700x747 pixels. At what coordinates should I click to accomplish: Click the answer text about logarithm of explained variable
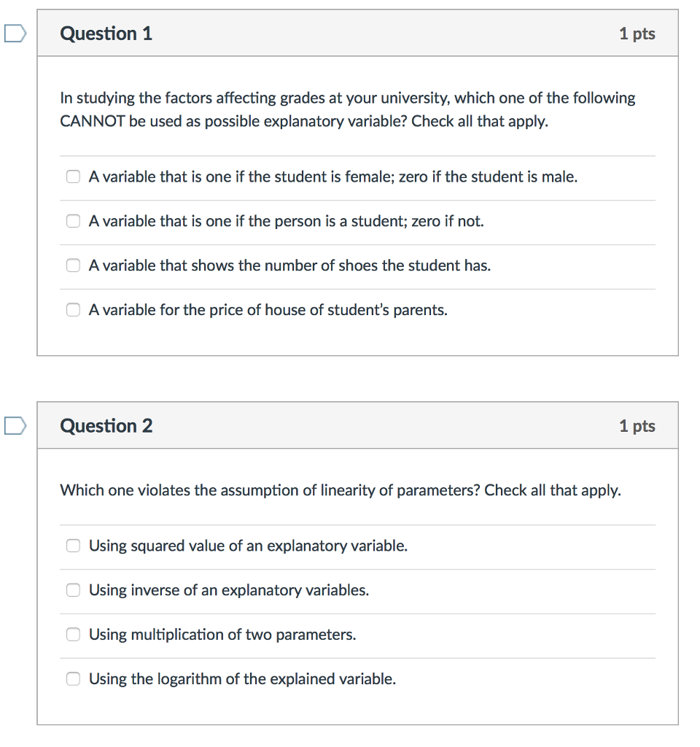[242, 679]
